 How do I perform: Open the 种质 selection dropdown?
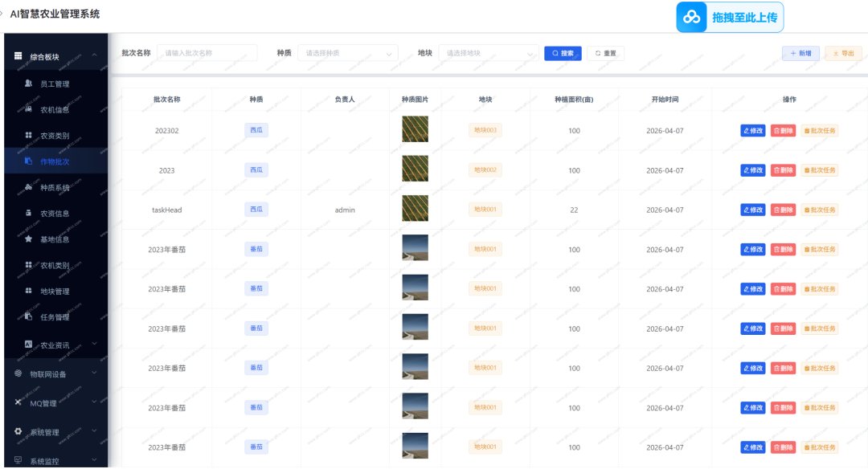(x=348, y=53)
